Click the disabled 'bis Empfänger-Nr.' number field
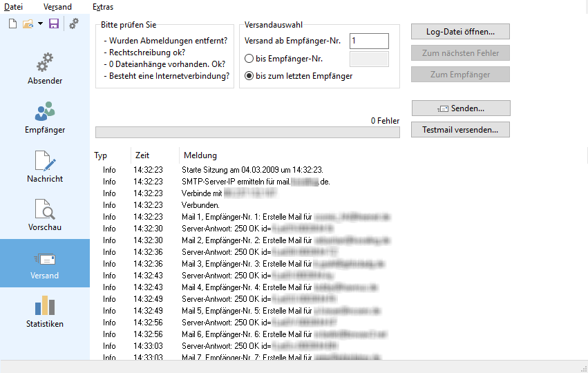588x373 pixels. 369,59
